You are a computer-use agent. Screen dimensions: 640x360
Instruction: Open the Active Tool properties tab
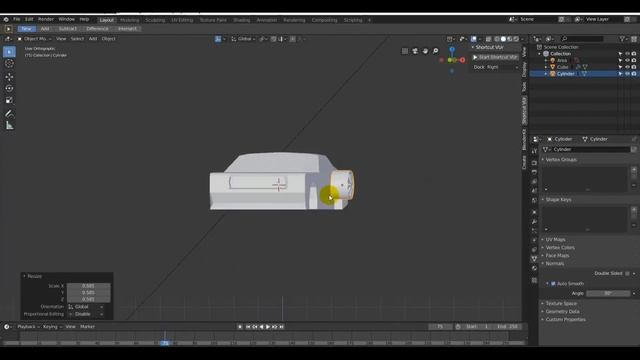(534, 151)
